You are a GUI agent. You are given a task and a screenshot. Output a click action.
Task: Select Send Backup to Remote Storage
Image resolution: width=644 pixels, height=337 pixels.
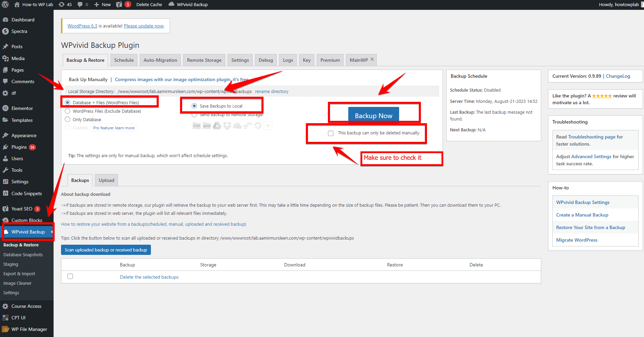(x=194, y=115)
